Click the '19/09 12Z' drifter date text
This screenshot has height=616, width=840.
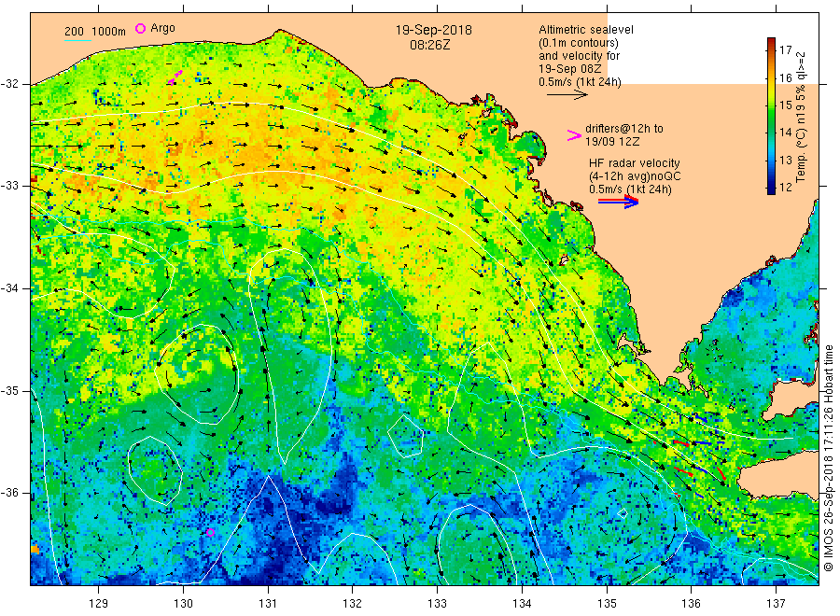(612, 142)
